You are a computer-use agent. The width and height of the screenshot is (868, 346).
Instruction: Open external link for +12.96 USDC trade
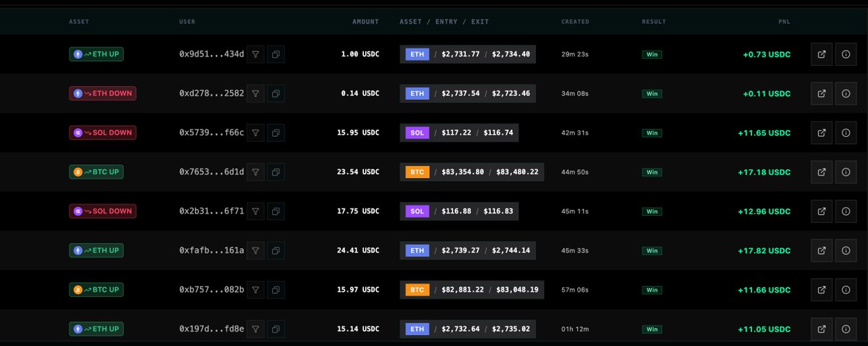point(822,211)
